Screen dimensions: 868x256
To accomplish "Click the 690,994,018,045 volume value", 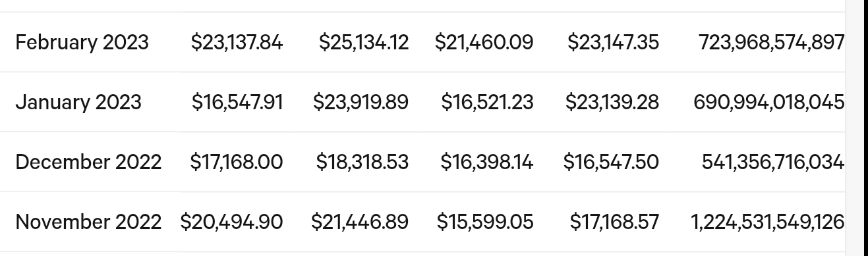I will pyautogui.click(x=769, y=102).
